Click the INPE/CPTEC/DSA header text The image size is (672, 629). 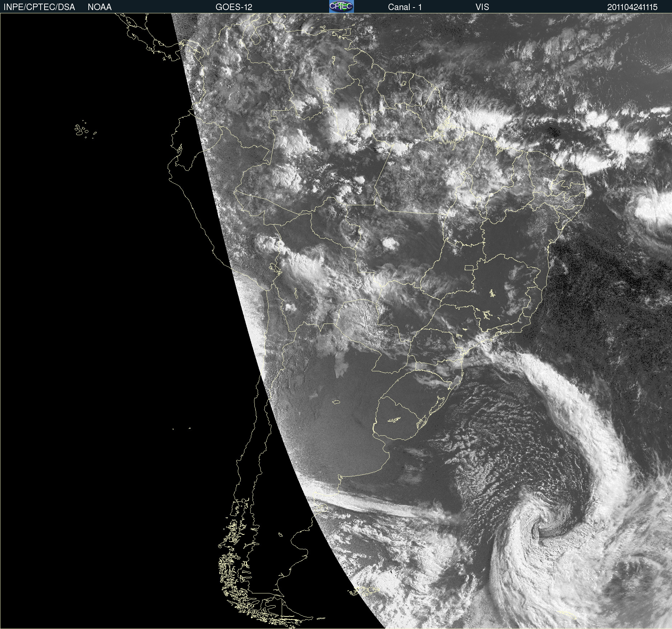coord(39,7)
